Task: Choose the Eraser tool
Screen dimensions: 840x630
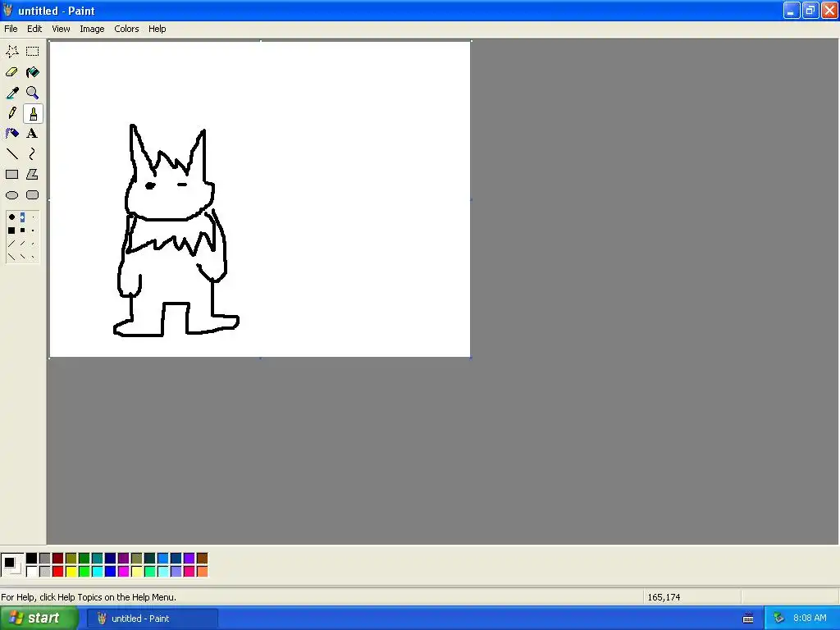Action: click(x=11, y=72)
